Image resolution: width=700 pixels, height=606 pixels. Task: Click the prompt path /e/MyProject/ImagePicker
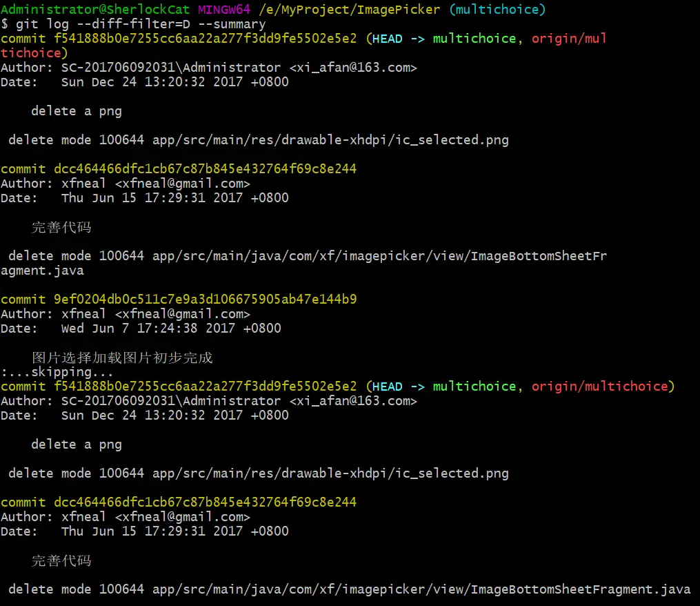click(x=349, y=10)
